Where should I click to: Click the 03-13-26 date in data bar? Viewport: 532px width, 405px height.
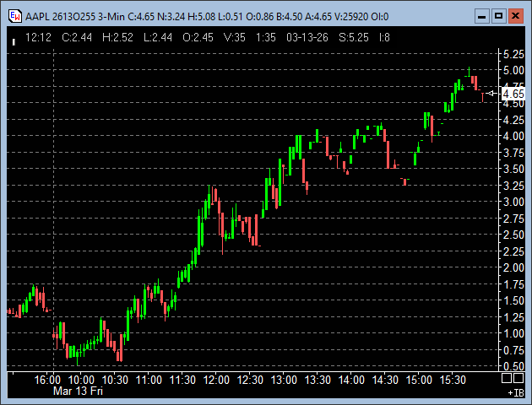[307, 37]
